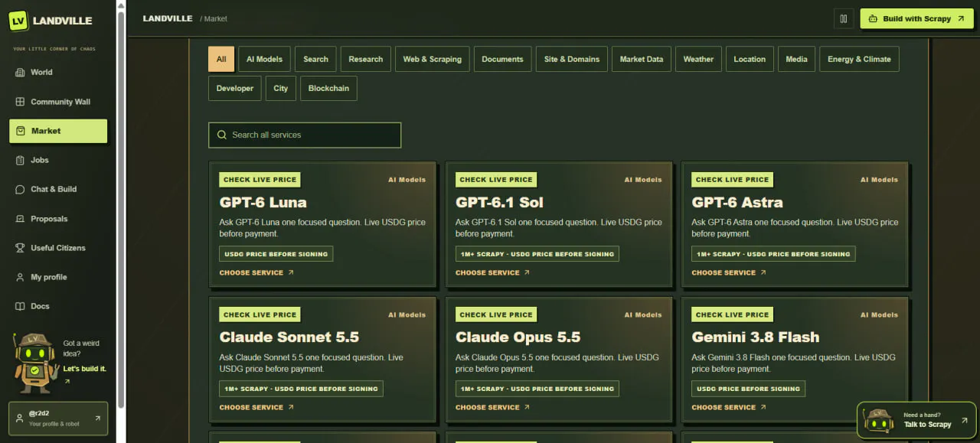Click the Docs book icon
980x443 pixels.
coord(20,306)
